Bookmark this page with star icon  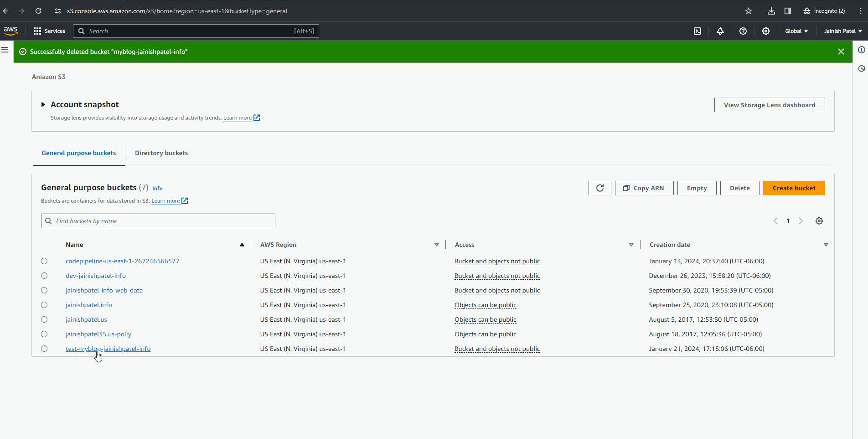click(749, 11)
